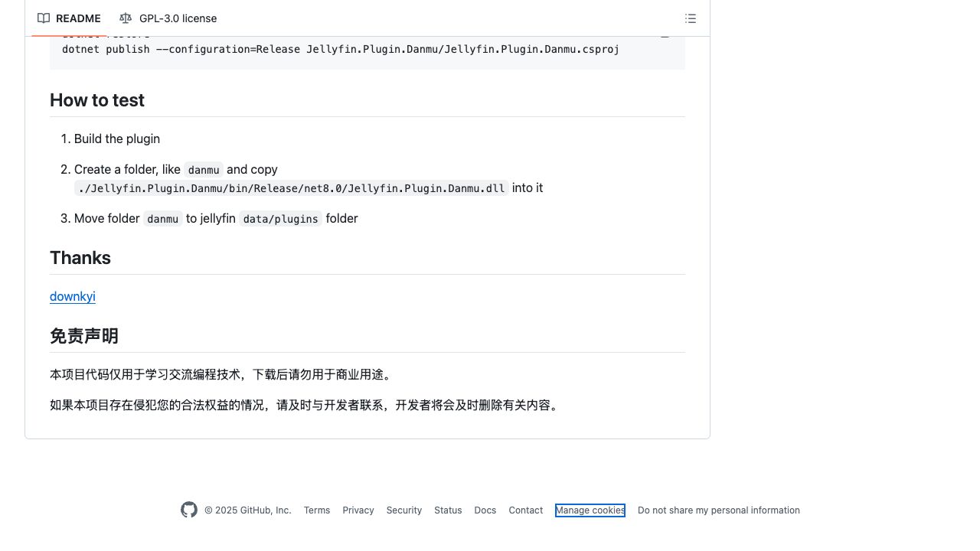Open the README outline menu

tap(690, 18)
